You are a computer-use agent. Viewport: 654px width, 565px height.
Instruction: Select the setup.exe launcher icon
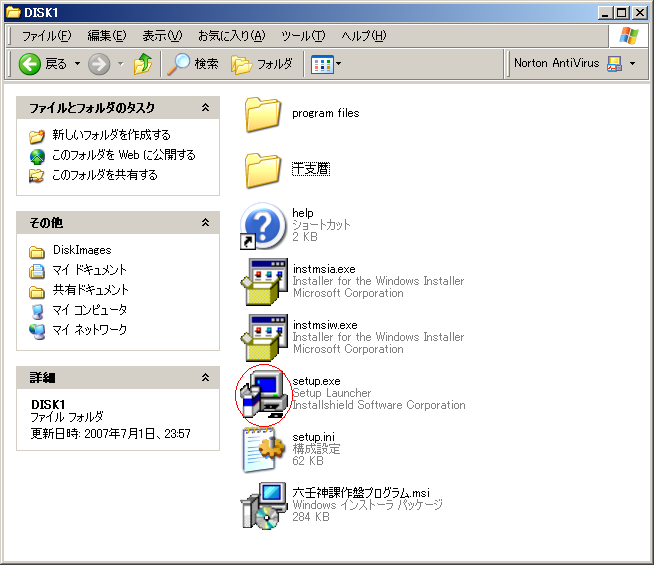[264, 394]
